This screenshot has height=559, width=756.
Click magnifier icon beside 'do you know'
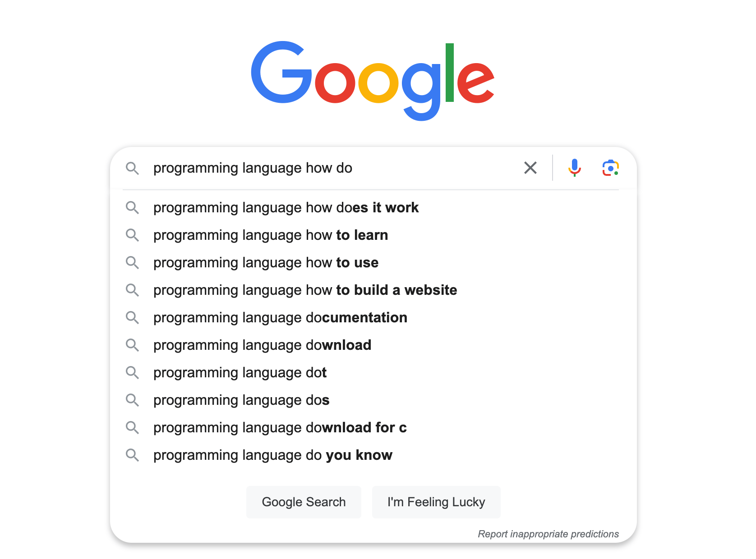[132, 455]
